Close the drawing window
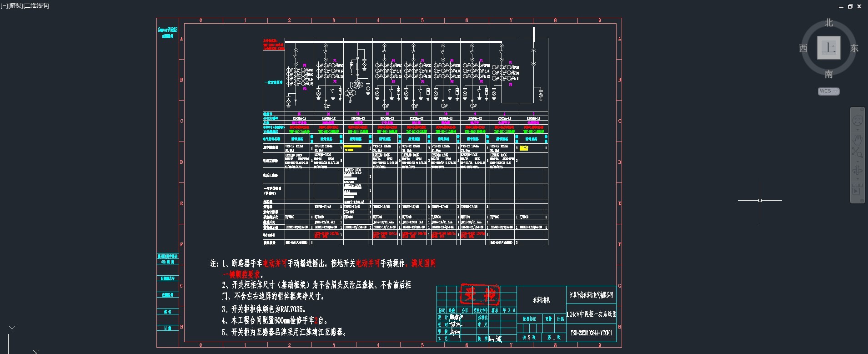Screen dimensions: 868x354 pos(859,6)
